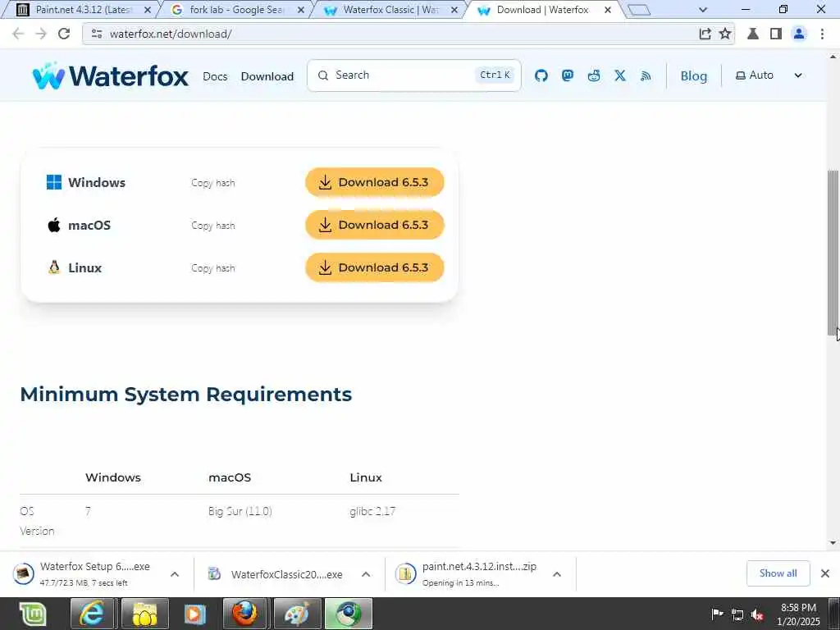Click the 'glibc 2.17' table cell
Viewport: 840px width, 630px height.
pyautogui.click(x=372, y=511)
